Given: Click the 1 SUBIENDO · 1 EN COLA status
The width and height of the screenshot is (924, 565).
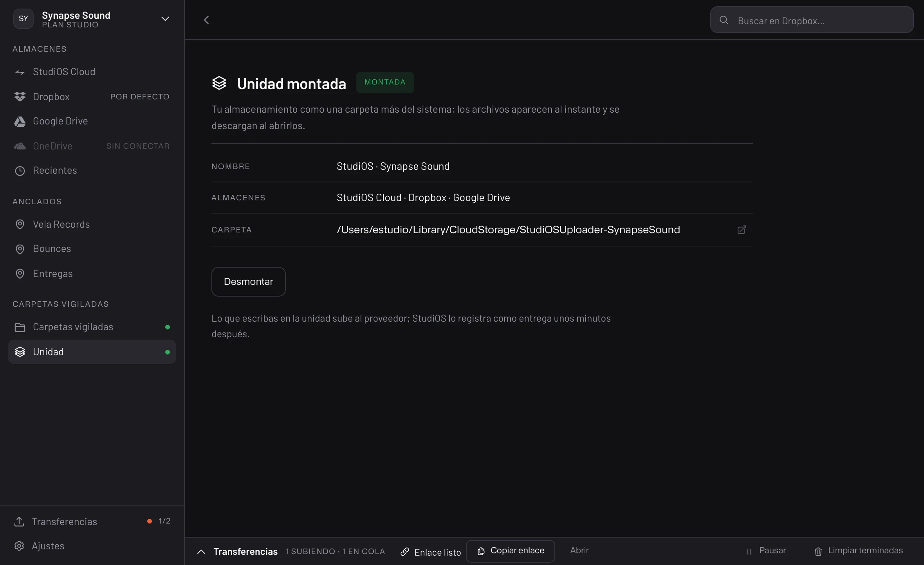Looking at the screenshot, I should pos(335,552).
